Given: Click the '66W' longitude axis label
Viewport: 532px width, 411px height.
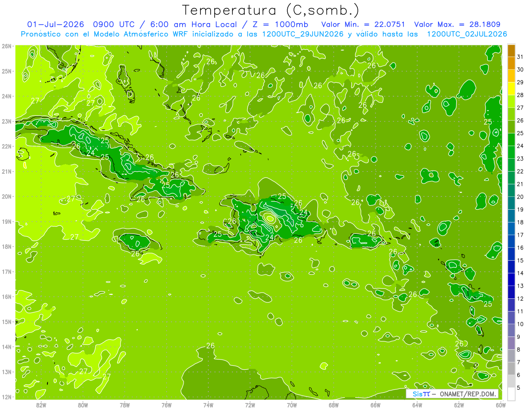Looking at the screenshot, I should pyautogui.click(x=376, y=405).
